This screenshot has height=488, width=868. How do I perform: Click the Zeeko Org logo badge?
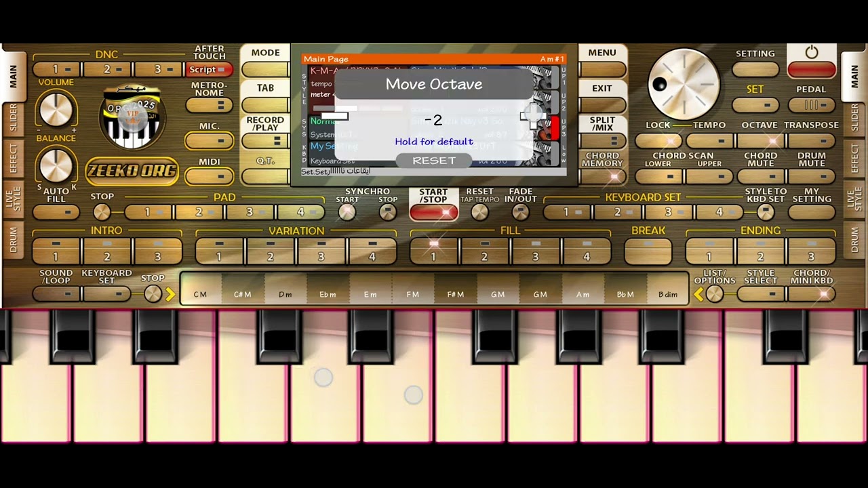pyautogui.click(x=132, y=170)
